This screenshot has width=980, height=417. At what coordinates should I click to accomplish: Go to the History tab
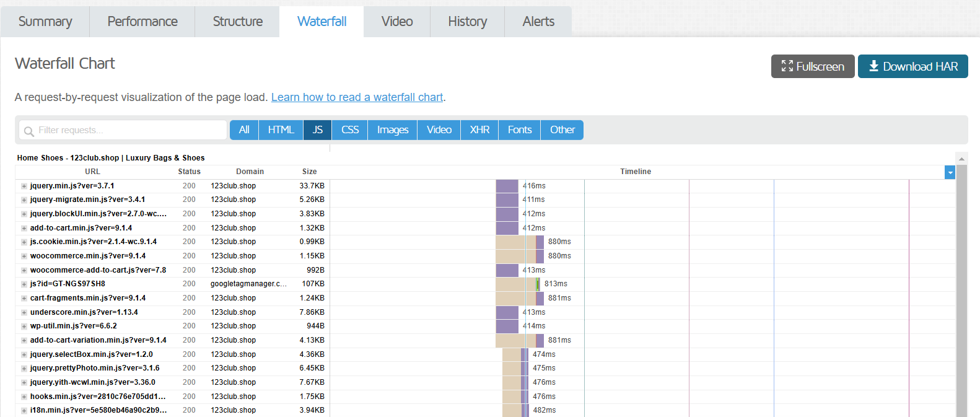tap(467, 22)
